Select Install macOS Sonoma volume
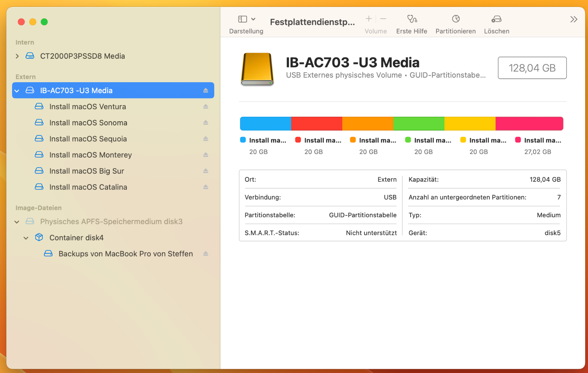The height and width of the screenshot is (373, 588). [x=113, y=123]
